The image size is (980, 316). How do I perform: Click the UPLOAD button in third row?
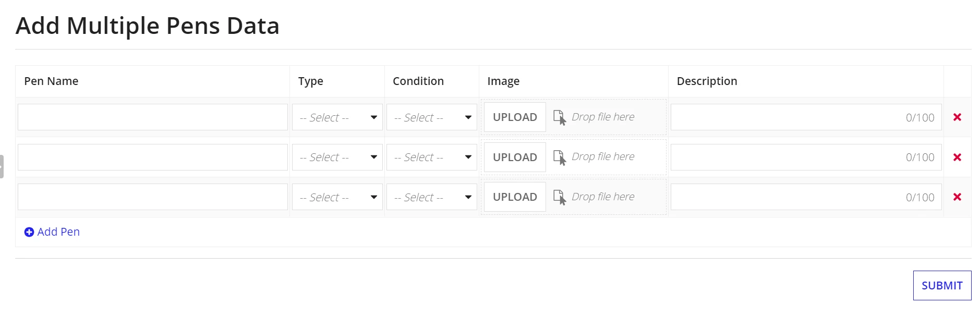coord(515,197)
